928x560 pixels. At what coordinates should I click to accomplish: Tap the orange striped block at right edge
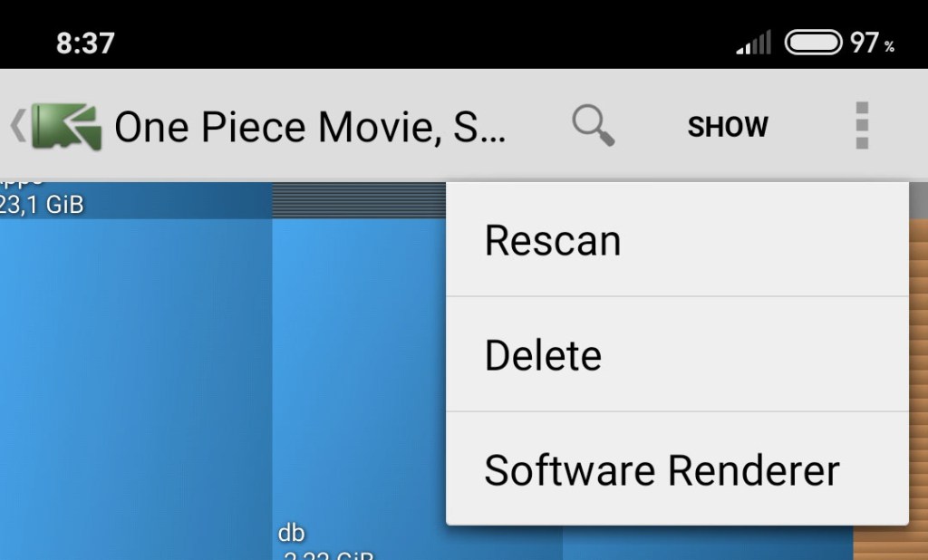(890, 542)
